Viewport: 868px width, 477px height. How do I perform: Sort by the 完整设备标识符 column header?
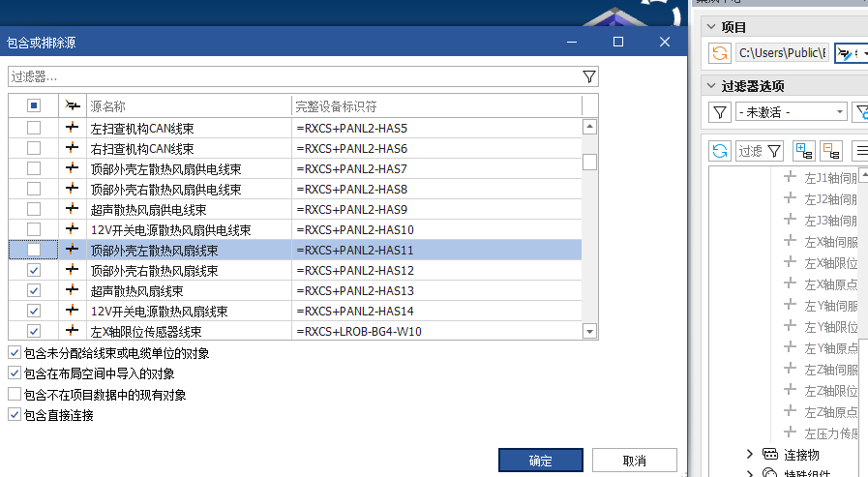click(436, 105)
